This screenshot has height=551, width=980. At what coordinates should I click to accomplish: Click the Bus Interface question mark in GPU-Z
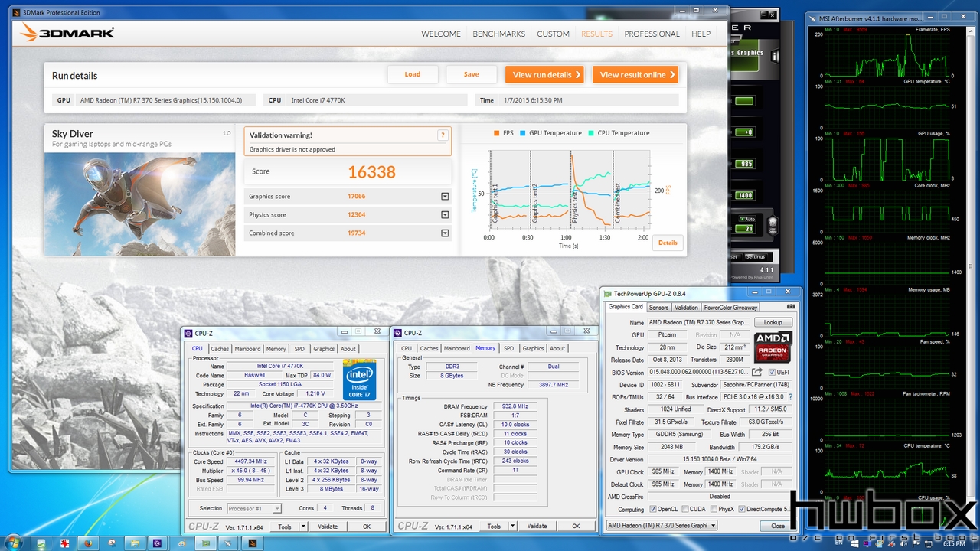point(790,397)
